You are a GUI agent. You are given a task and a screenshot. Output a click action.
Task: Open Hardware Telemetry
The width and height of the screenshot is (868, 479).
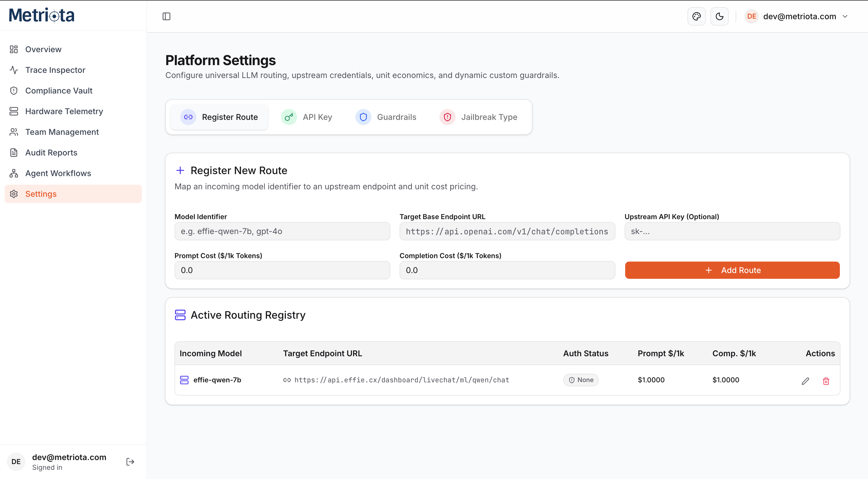[x=73, y=111]
